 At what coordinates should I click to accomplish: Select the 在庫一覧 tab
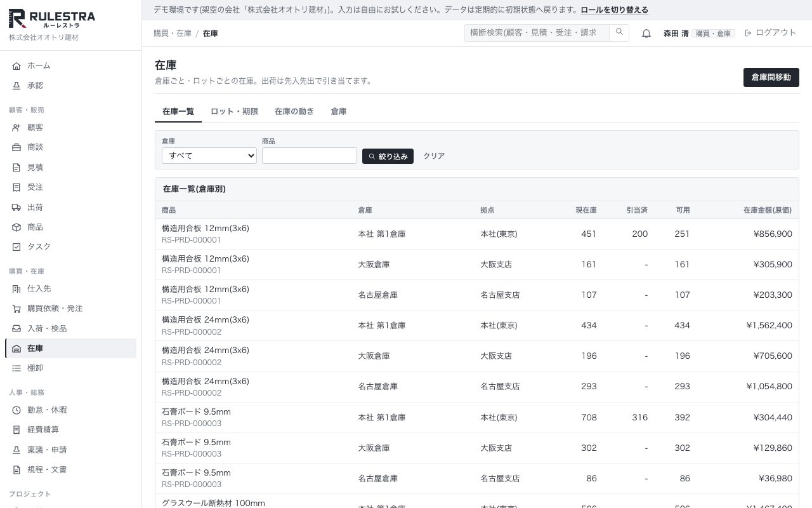coord(178,111)
